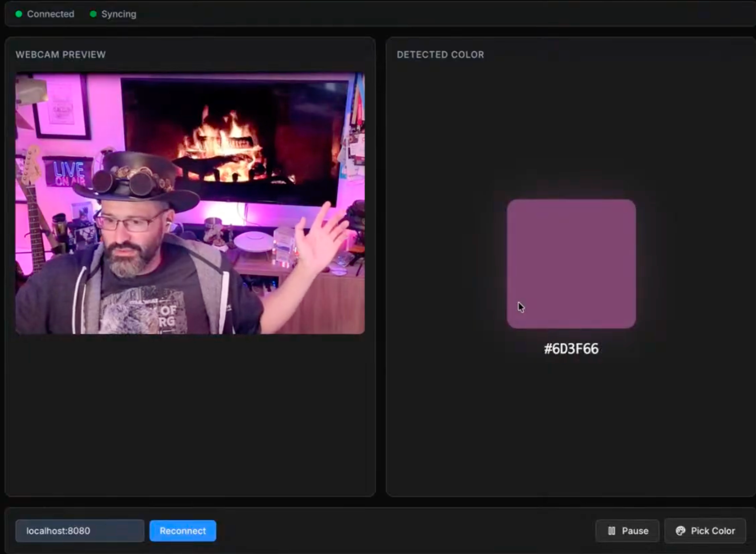Click the green Syncing status dot

click(93, 14)
